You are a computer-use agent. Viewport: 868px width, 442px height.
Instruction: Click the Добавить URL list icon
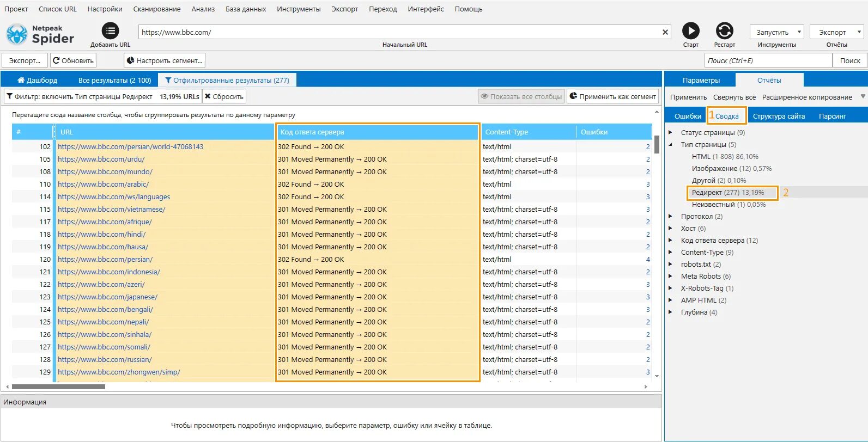coord(110,31)
